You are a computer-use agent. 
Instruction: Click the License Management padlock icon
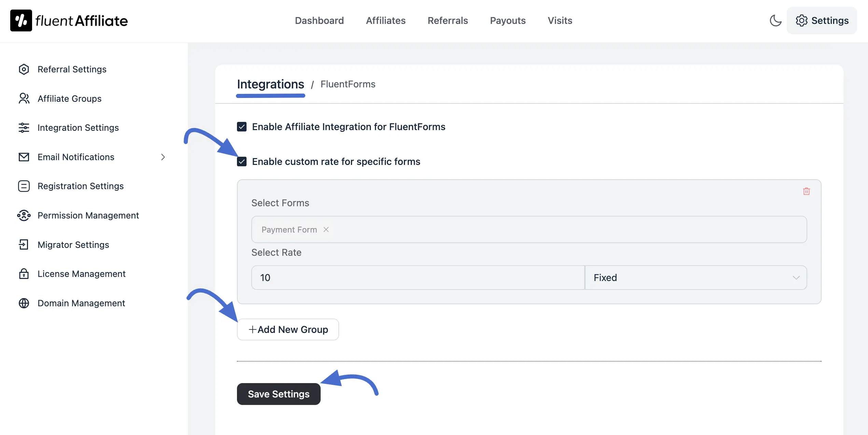pyautogui.click(x=24, y=274)
